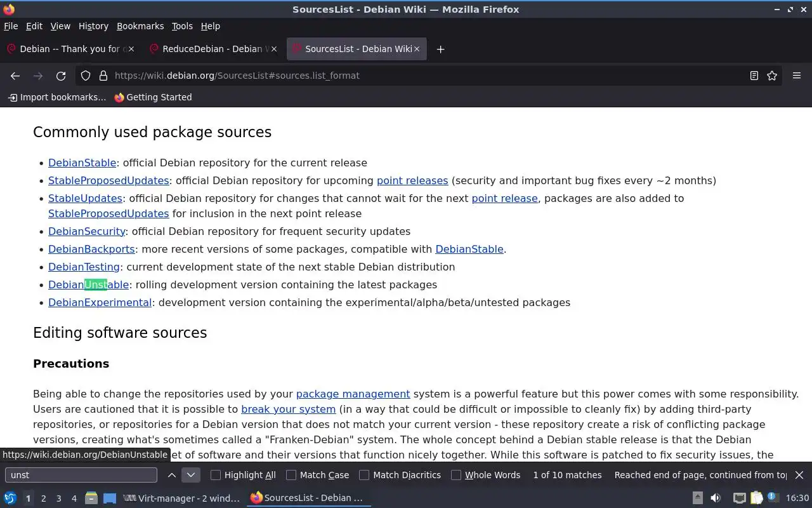Click the find bar search field

pyautogui.click(x=81, y=475)
